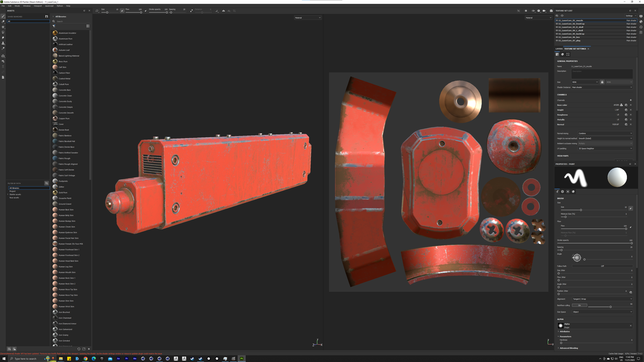Open the History panel from right dock

tap(641, 27)
